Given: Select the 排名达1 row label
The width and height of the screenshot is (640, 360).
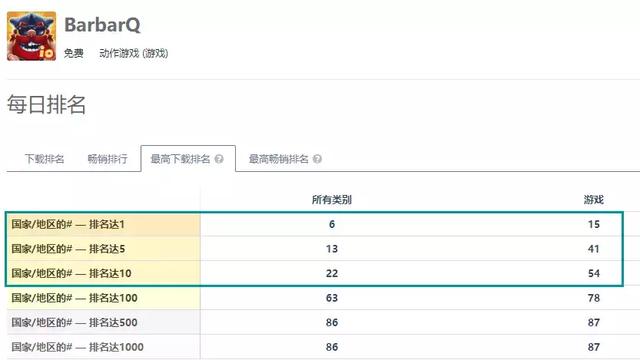Looking at the screenshot, I should 68,224.
